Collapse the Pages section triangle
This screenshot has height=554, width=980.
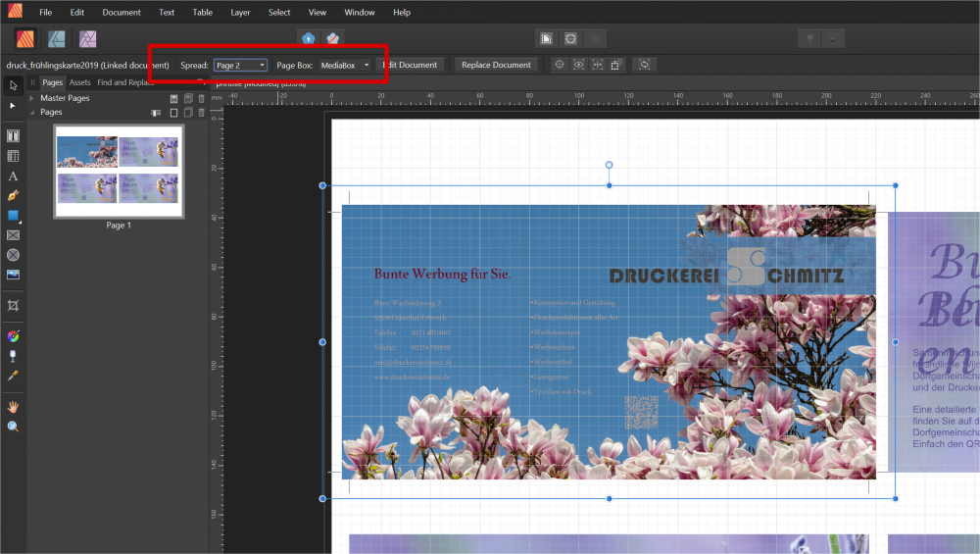pyautogui.click(x=32, y=113)
